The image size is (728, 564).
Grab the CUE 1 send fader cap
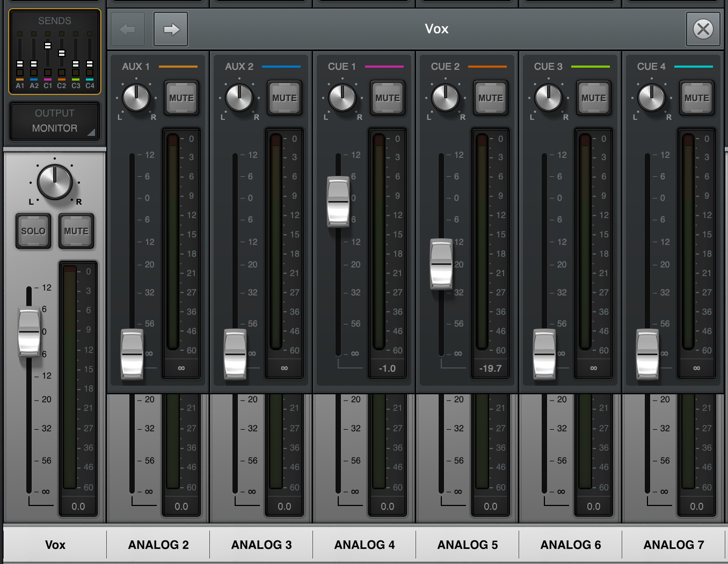338,201
